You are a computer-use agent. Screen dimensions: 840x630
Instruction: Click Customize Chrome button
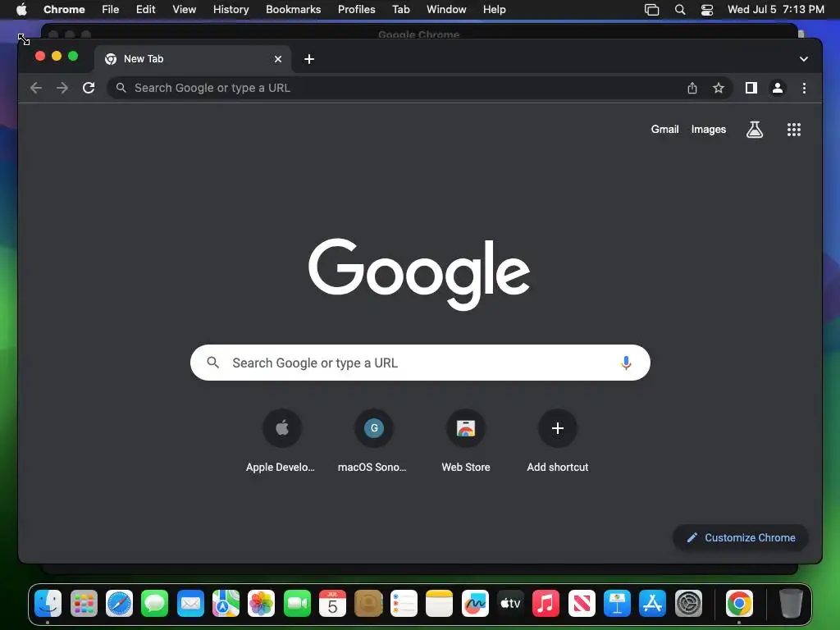click(x=741, y=537)
